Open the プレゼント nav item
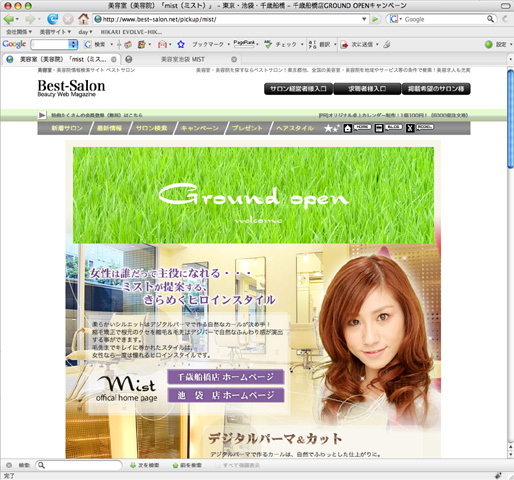The width and height of the screenshot is (514, 480). click(x=247, y=128)
